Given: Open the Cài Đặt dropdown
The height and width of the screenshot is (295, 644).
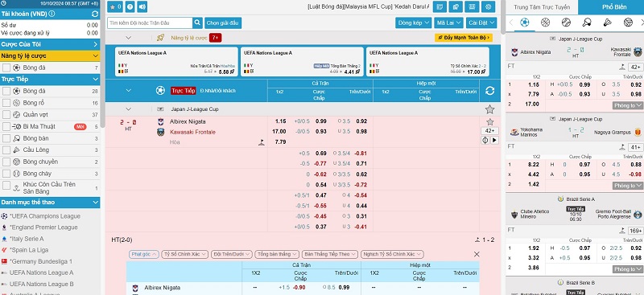Looking at the screenshot, I should [481, 23].
